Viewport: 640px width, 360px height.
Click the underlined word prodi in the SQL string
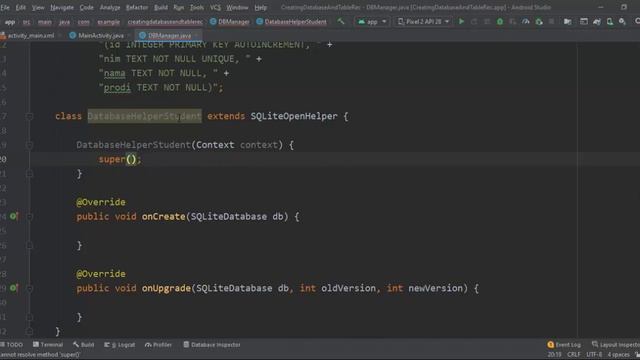tap(117, 88)
